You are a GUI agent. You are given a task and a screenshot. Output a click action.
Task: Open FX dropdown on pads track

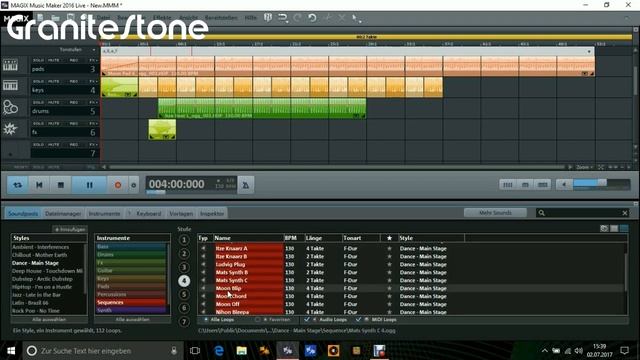click(x=93, y=60)
